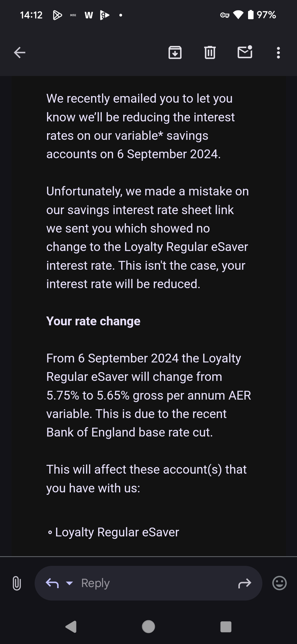Tap Play Store notification status icon
Screen dimensions: 297x644
coord(57,15)
